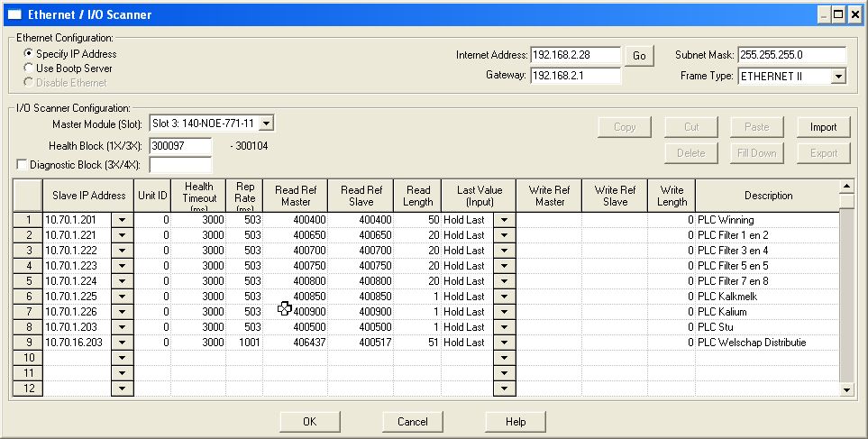Click the scrollbar down arrow in table
The width and height of the screenshot is (868, 439).
[x=845, y=389]
